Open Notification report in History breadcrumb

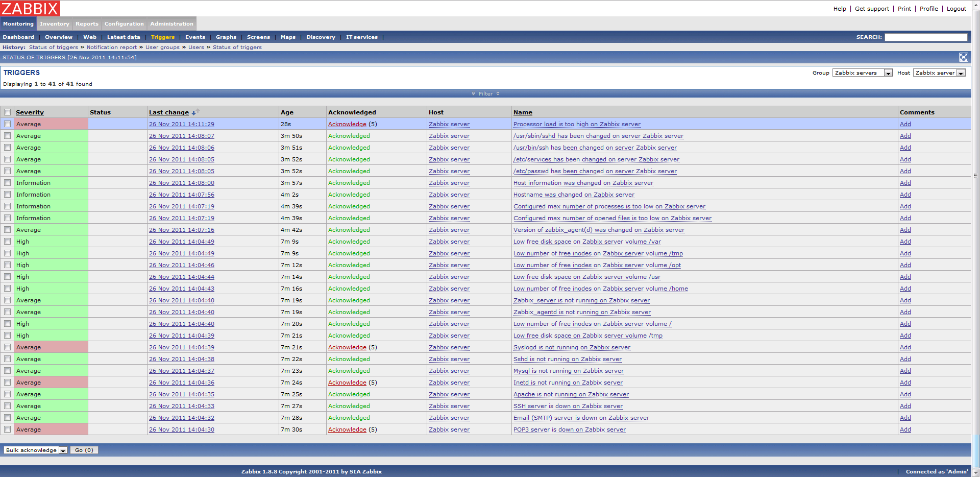coord(112,47)
